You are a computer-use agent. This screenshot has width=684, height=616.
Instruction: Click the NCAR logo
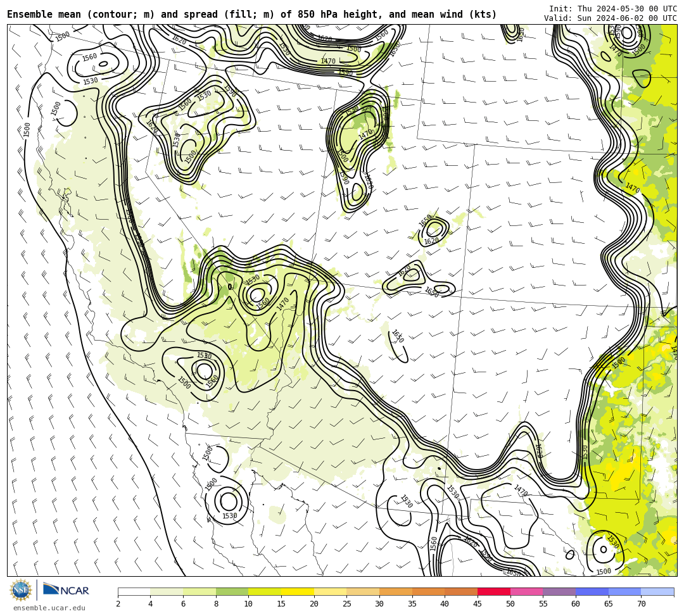(66, 590)
